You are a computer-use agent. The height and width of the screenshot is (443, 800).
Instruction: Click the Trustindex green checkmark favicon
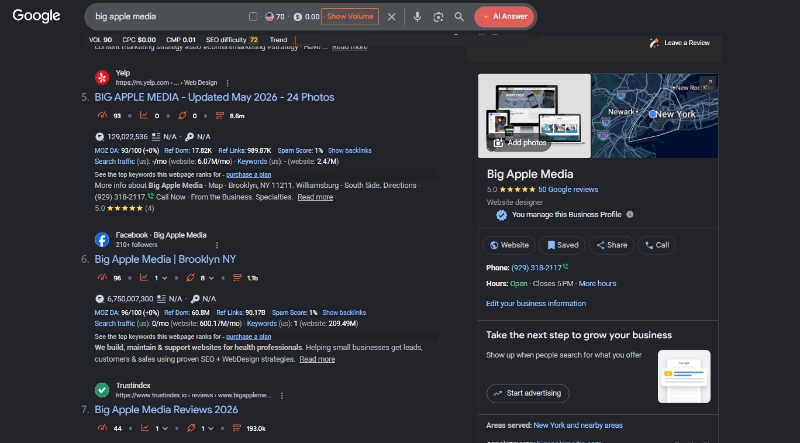(102, 390)
